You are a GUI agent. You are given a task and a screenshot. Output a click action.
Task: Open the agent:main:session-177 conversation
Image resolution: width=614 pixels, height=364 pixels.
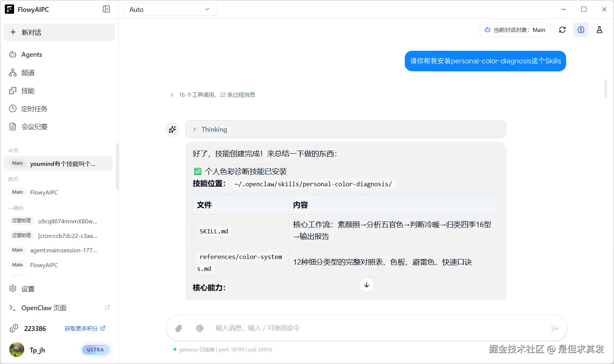(x=58, y=250)
